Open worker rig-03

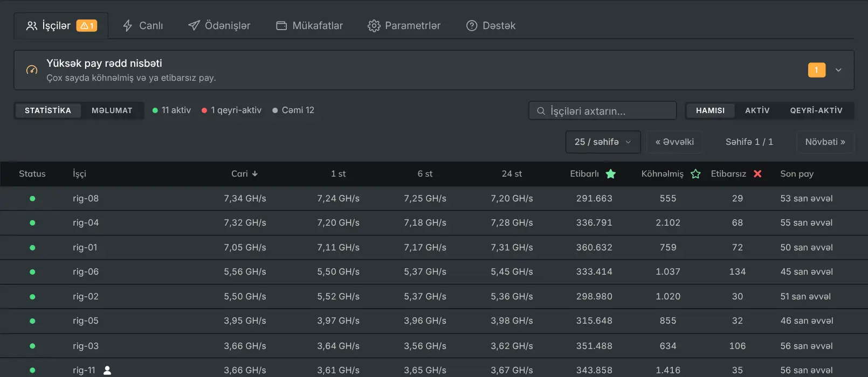pos(86,346)
